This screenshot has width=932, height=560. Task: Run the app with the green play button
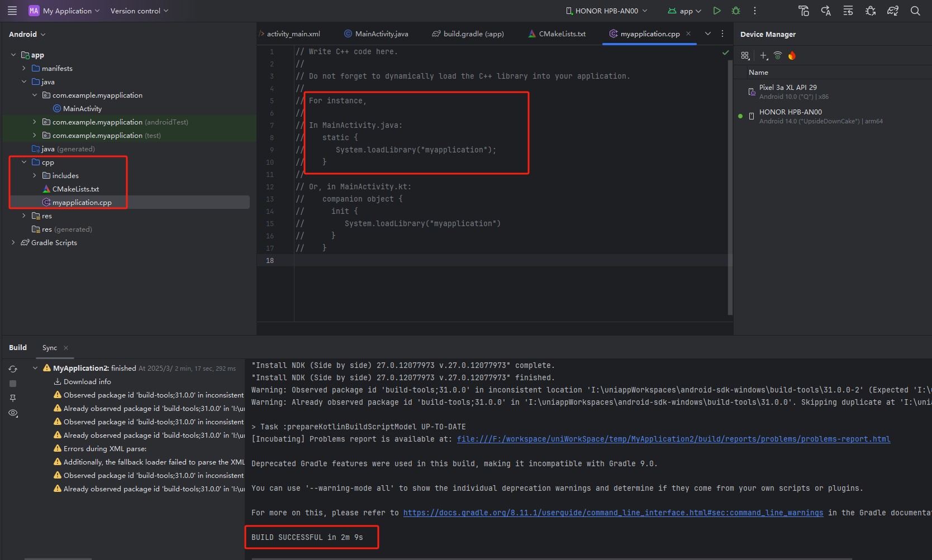[717, 11]
